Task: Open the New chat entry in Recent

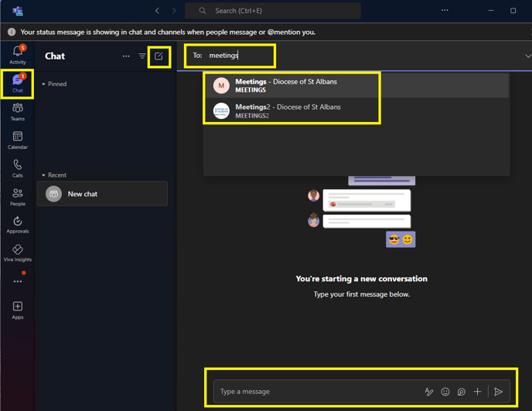Action: pos(103,194)
